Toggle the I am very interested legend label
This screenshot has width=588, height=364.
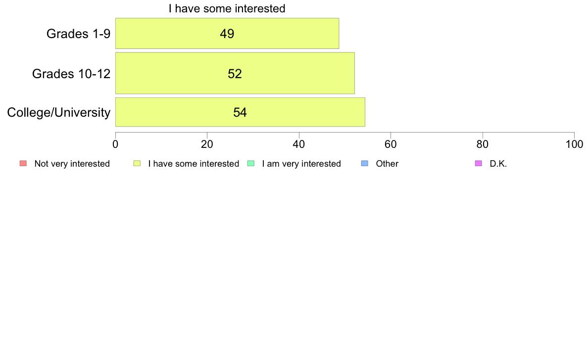pos(301,164)
